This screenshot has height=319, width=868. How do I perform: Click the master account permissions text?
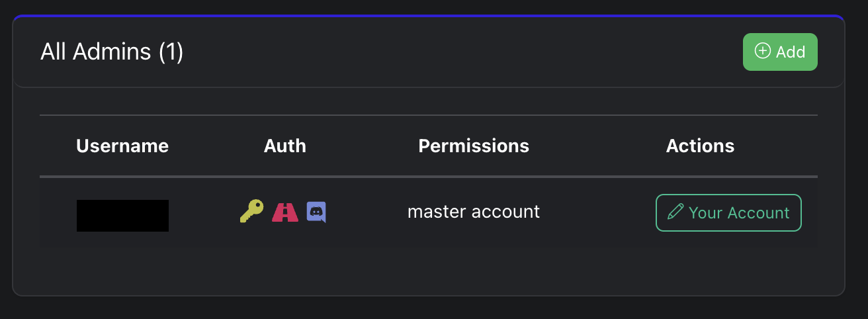point(474,212)
